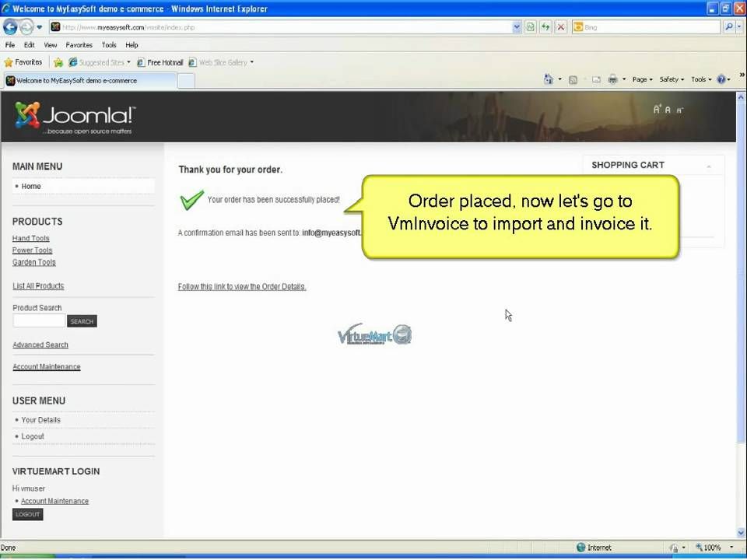Refresh the page with green arrows icon
This screenshot has height=560, width=747.
pos(545,27)
